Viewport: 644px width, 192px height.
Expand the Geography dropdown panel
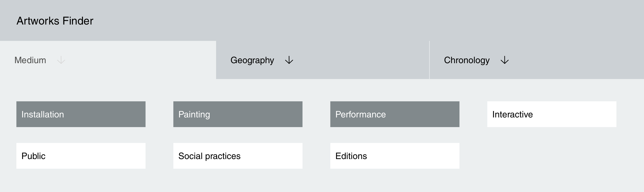(x=323, y=60)
